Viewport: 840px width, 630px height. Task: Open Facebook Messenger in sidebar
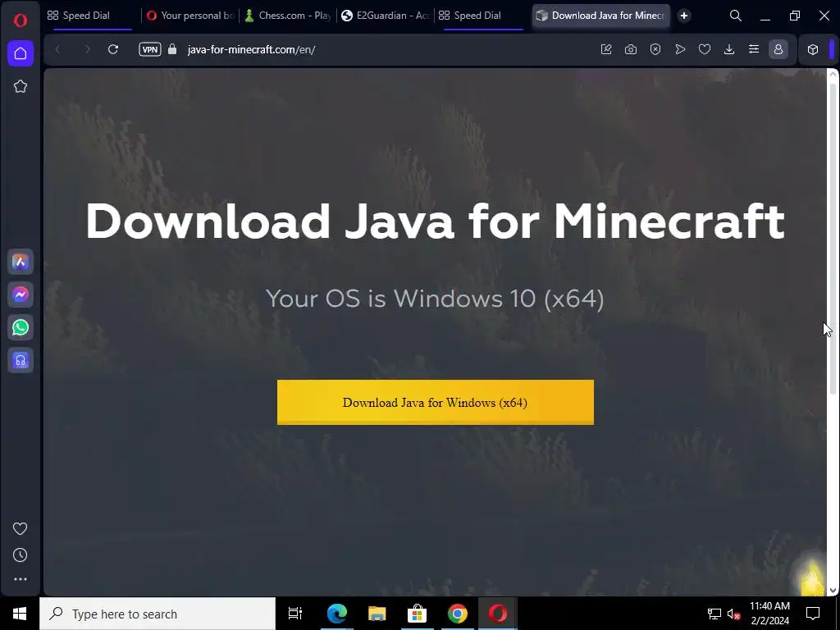[21, 294]
